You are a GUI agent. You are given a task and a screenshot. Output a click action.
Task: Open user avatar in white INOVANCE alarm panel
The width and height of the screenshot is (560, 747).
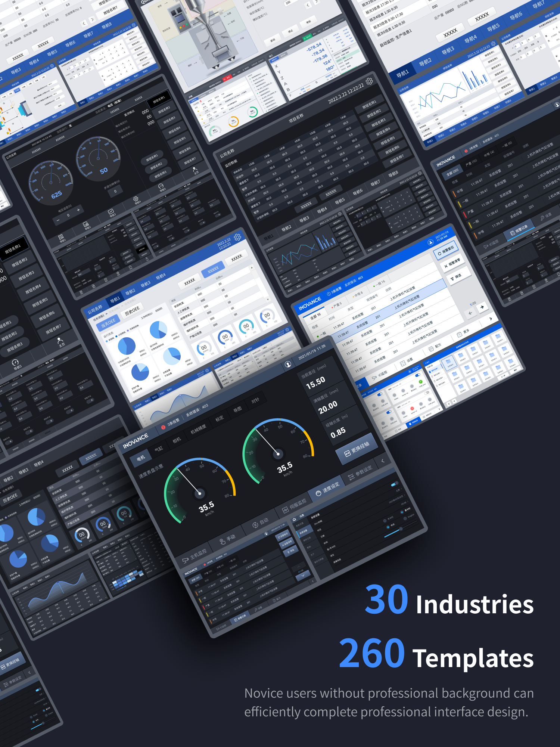click(x=430, y=242)
